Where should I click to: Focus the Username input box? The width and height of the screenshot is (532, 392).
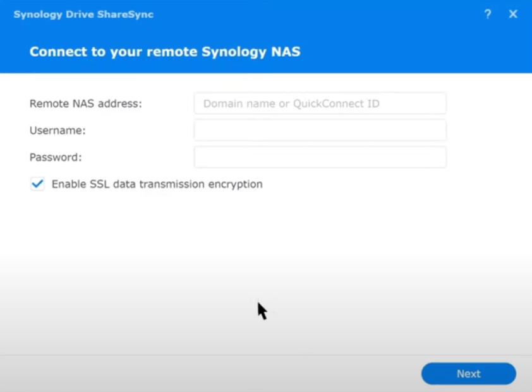(x=320, y=131)
